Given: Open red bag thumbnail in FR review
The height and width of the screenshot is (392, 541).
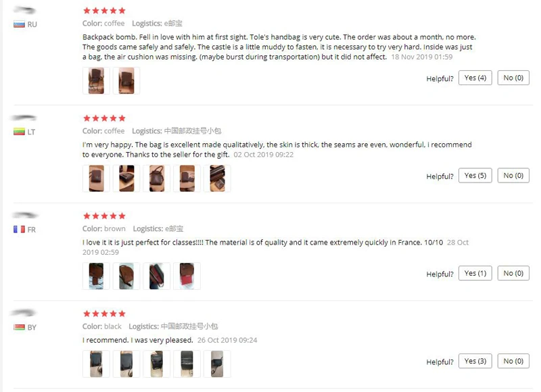Looking at the screenshot, I should (187, 276).
